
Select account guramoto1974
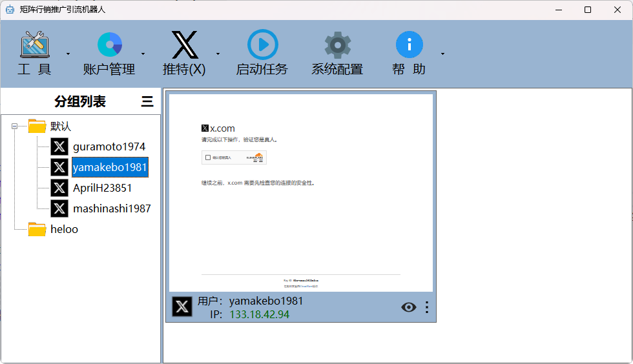coord(109,147)
